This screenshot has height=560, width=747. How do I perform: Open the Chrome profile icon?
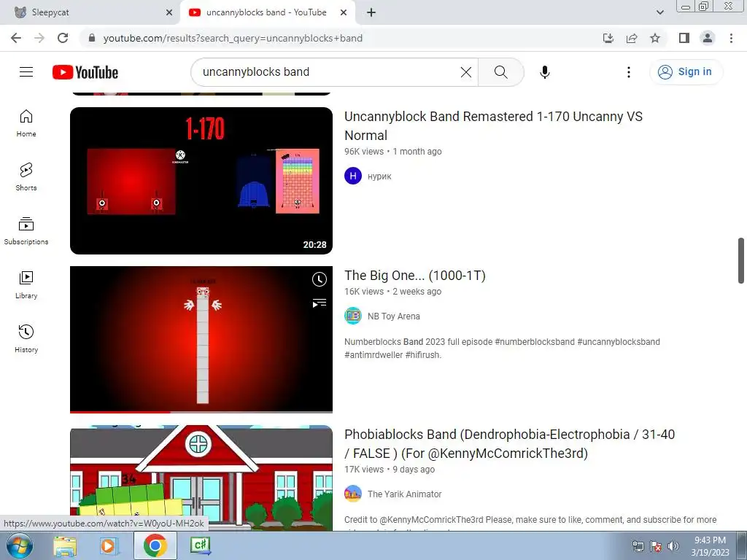point(708,38)
